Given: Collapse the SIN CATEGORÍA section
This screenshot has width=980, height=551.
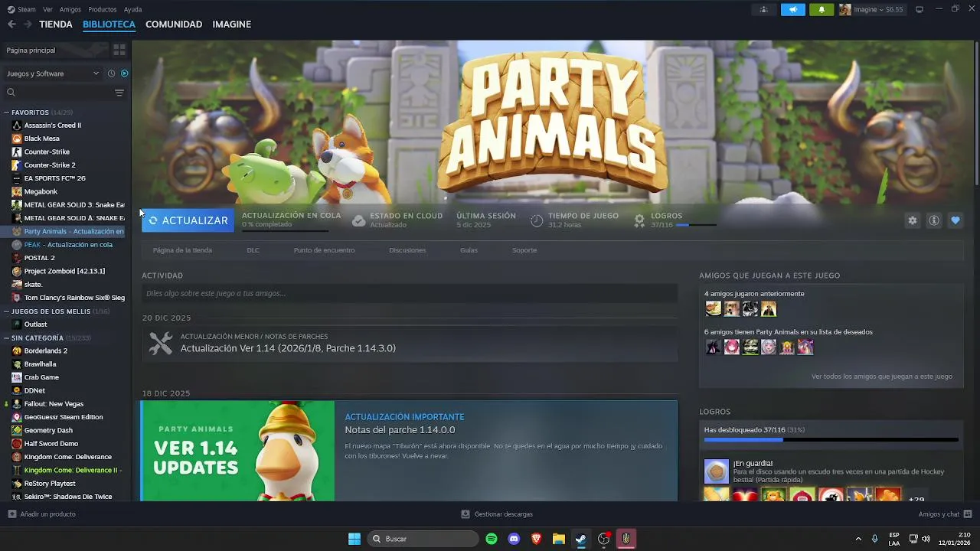Looking at the screenshot, I should 7,337.
